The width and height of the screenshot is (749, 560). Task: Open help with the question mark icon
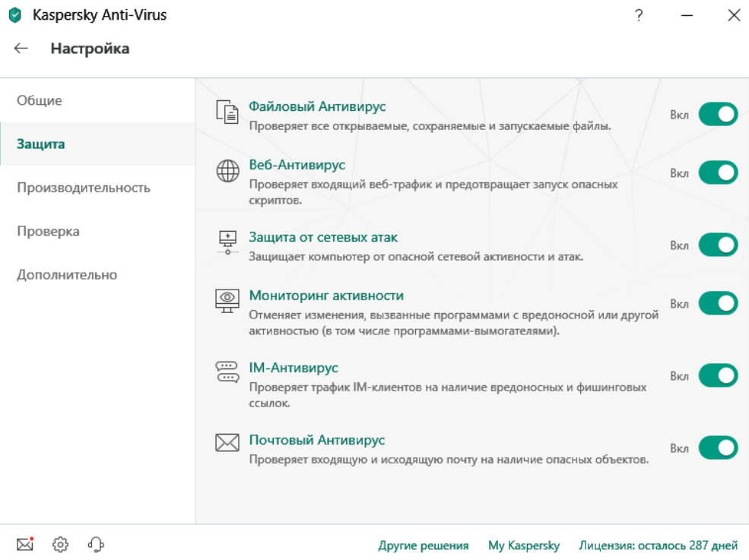[x=639, y=15]
